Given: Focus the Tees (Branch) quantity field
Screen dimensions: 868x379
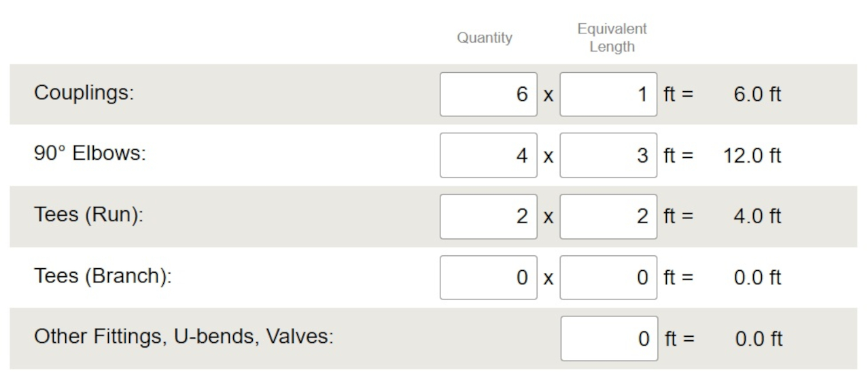Looking at the screenshot, I should pos(488,278).
